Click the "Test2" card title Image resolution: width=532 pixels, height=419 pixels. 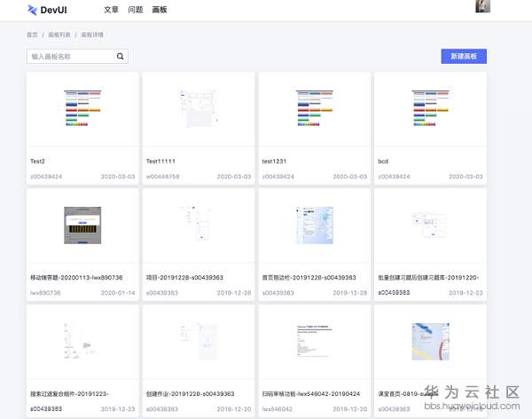(x=37, y=161)
